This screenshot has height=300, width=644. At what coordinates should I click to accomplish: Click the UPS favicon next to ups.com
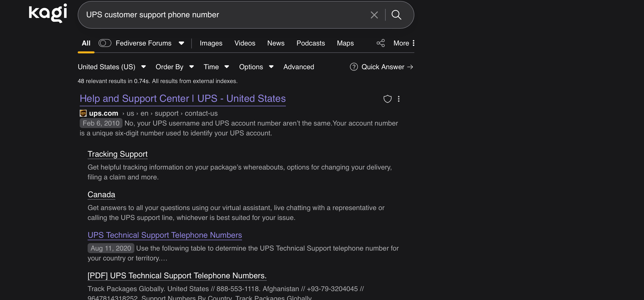click(83, 113)
